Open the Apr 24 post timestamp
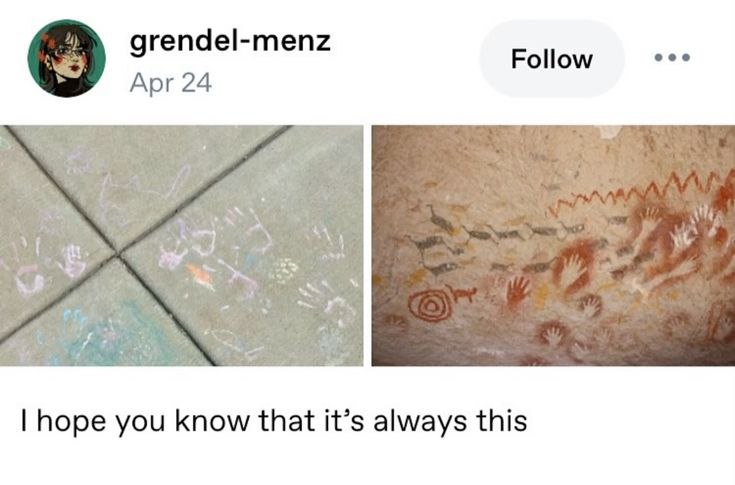The height and width of the screenshot is (485, 735). 171,83
